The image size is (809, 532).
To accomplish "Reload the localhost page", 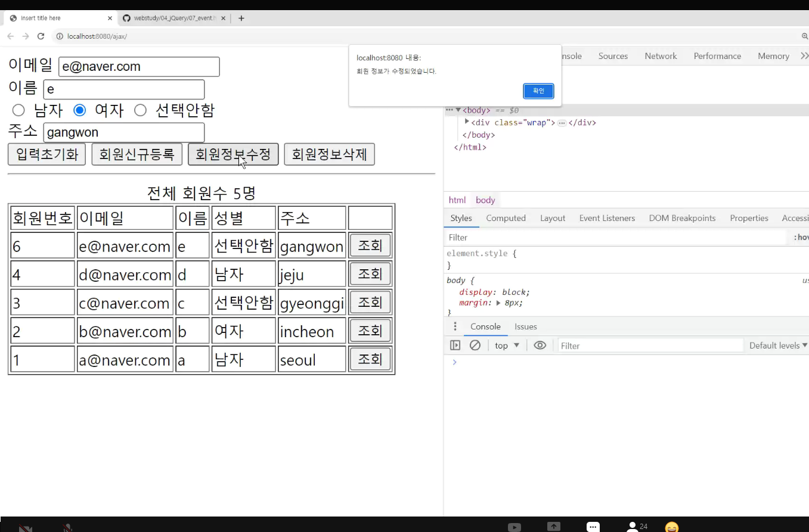I will [41, 36].
